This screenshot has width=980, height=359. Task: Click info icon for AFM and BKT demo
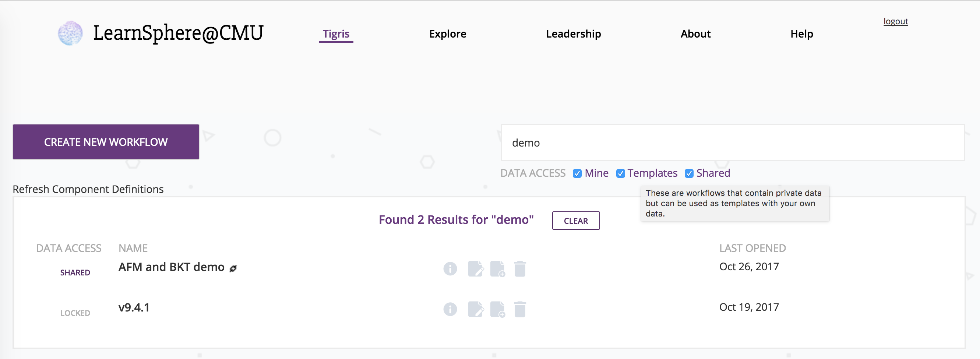450,268
